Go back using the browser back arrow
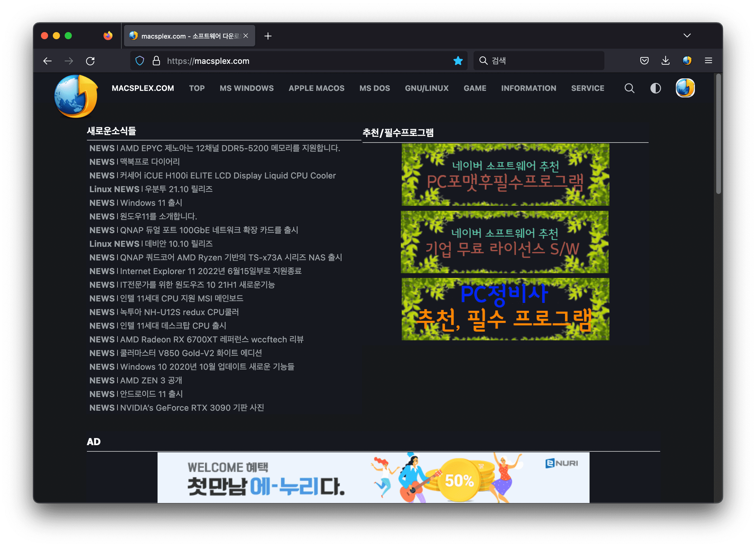Screen dimensions: 756x547 (x=47, y=61)
